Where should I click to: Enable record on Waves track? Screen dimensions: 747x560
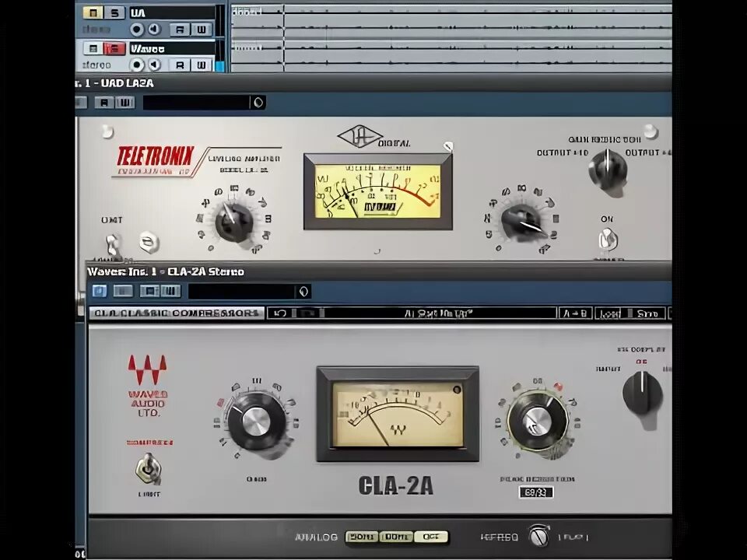137,65
